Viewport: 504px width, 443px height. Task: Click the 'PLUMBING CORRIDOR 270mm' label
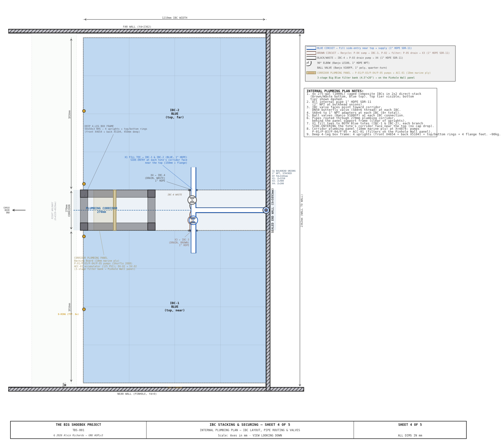(102, 210)
